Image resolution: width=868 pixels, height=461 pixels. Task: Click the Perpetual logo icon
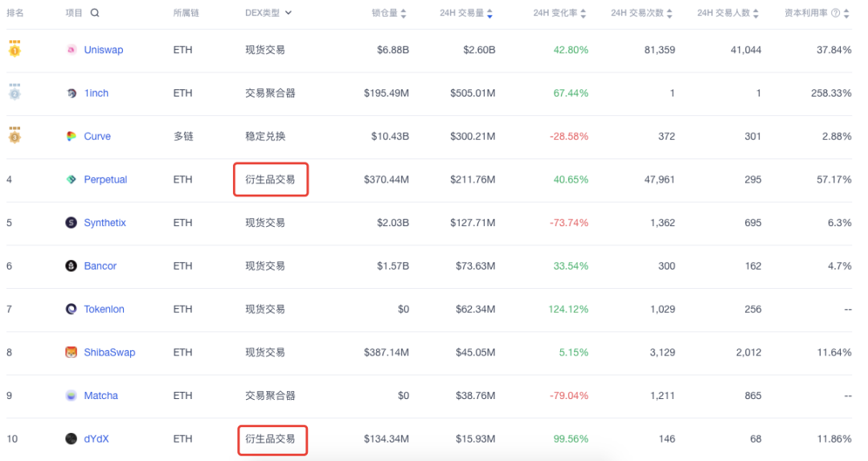pyautogui.click(x=72, y=179)
